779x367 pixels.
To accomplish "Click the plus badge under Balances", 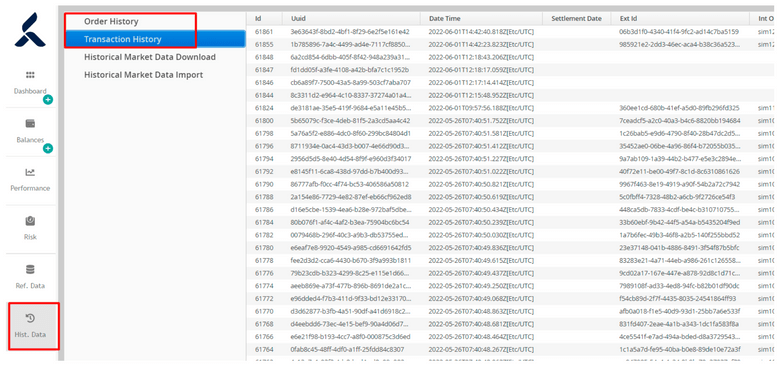I will [x=48, y=148].
